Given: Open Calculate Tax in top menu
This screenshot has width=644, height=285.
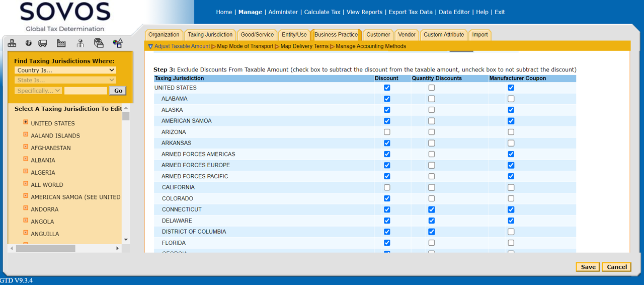Looking at the screenshot, I should (322, 12).
